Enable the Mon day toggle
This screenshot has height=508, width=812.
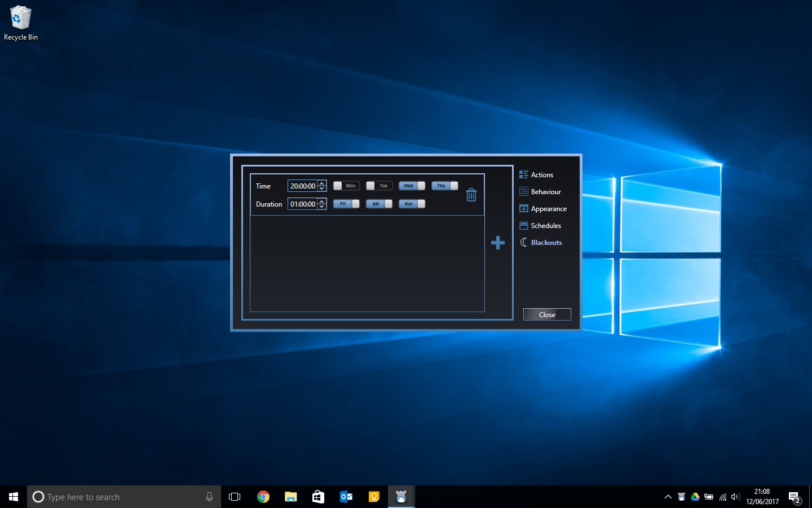click(346, 185)
